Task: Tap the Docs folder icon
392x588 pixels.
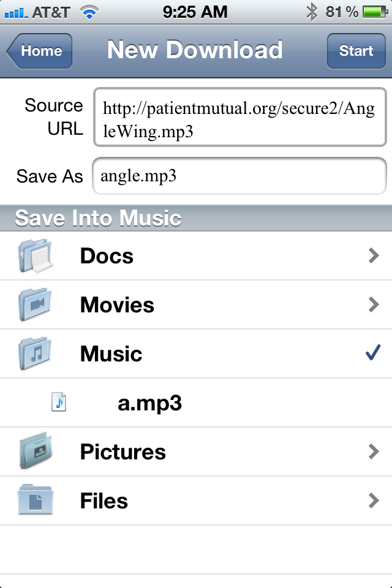Action: 35,256
